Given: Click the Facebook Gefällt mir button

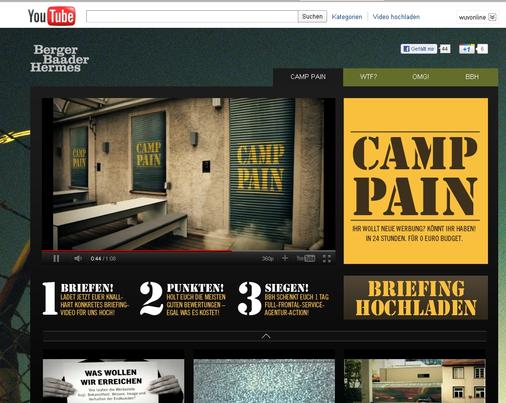Looking at the screenshot, I should (x=419, y=49).
